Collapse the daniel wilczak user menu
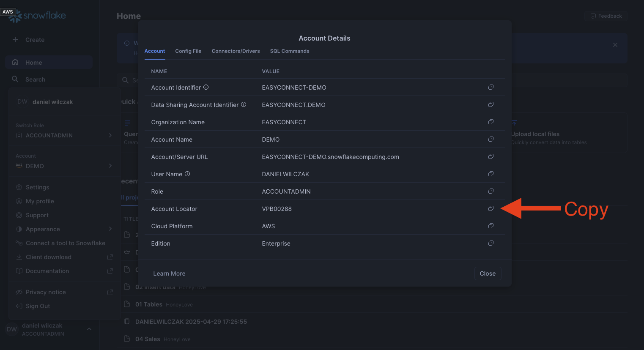Screen dimensions: 644x350 (89, 329)
